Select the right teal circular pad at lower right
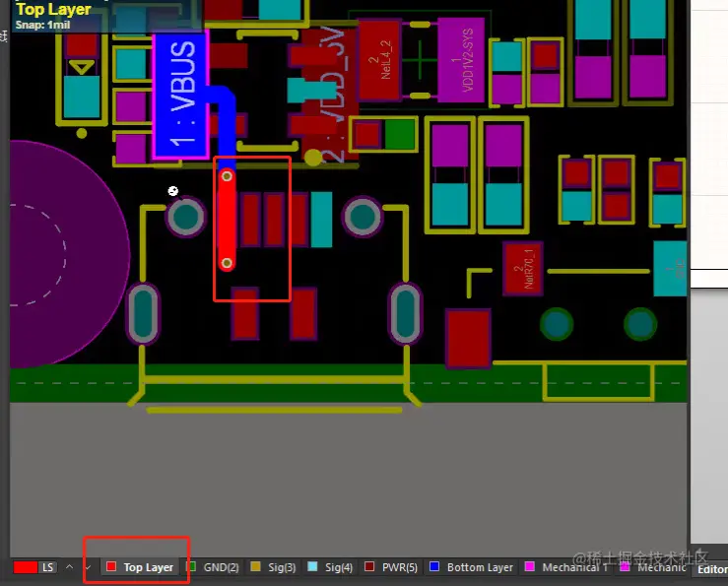 (x=640, y=324)
